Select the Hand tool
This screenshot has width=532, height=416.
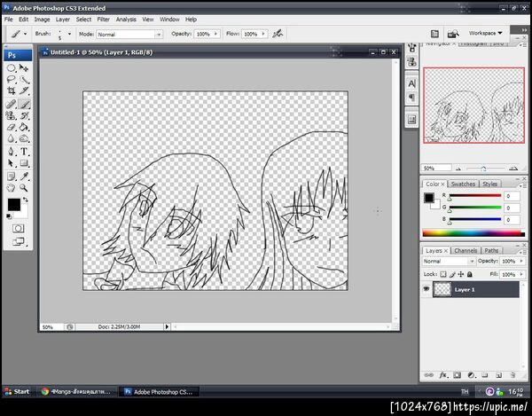[12, 188]
